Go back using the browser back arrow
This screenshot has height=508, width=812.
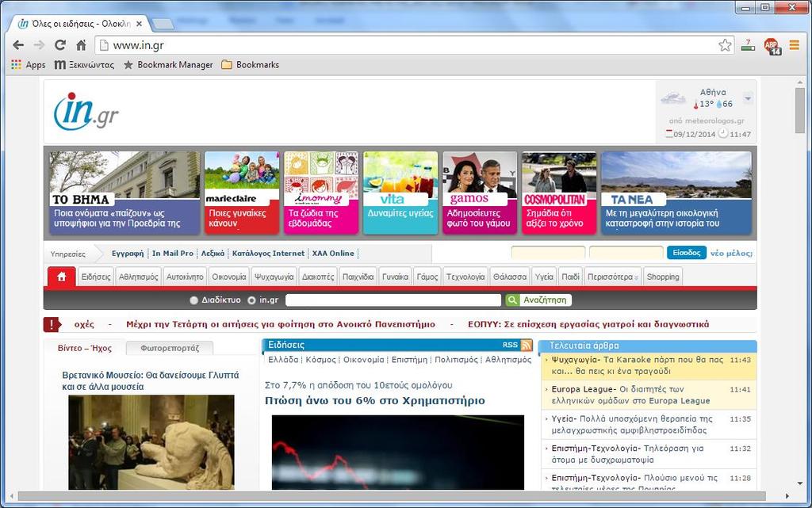tap(18, 45)
